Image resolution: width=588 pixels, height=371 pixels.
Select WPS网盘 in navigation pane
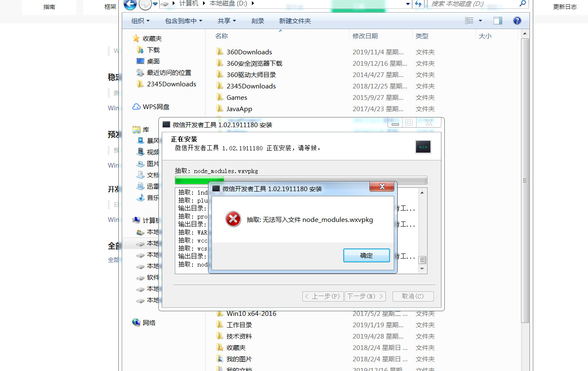pos(156,107)
